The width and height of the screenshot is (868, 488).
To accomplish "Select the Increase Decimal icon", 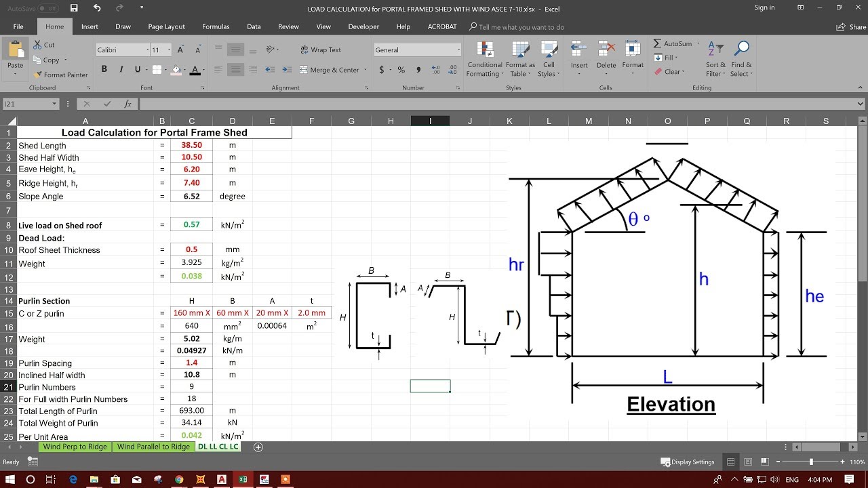I will [434, 70].
